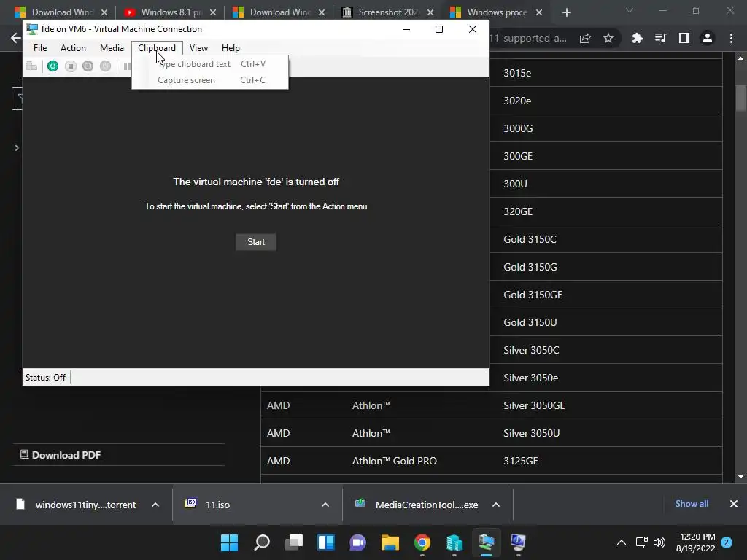The image size is (747, 560).
Task: Open Chrome three-dot menu
Action: click(x=731, y=38)
